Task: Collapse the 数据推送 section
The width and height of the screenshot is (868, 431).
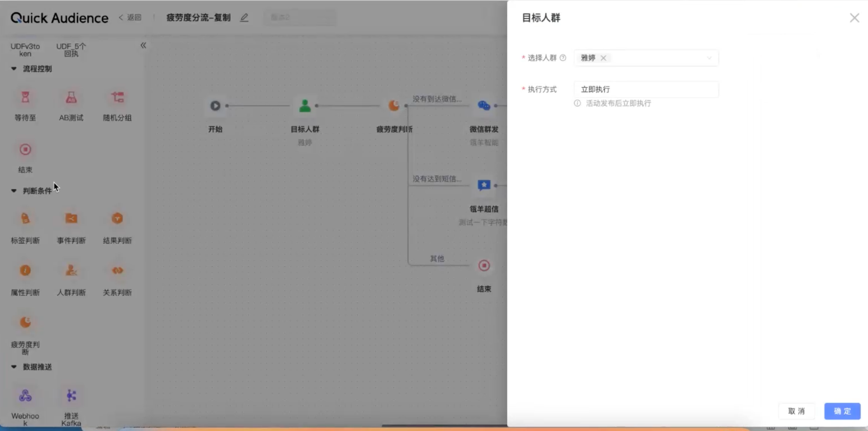Action: pos(14,367)
